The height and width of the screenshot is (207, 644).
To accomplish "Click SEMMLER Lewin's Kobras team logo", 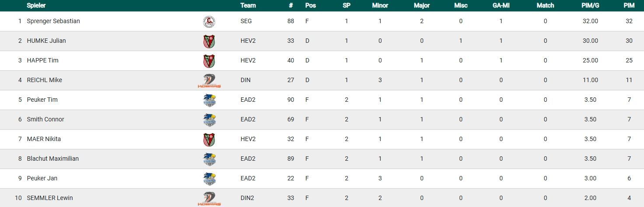I will [209, 198].
